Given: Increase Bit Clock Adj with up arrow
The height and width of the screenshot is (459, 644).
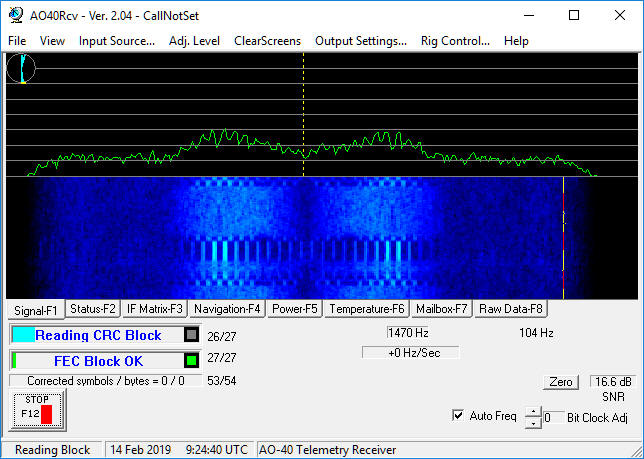Looking at the screenshot, I should 533,412.
